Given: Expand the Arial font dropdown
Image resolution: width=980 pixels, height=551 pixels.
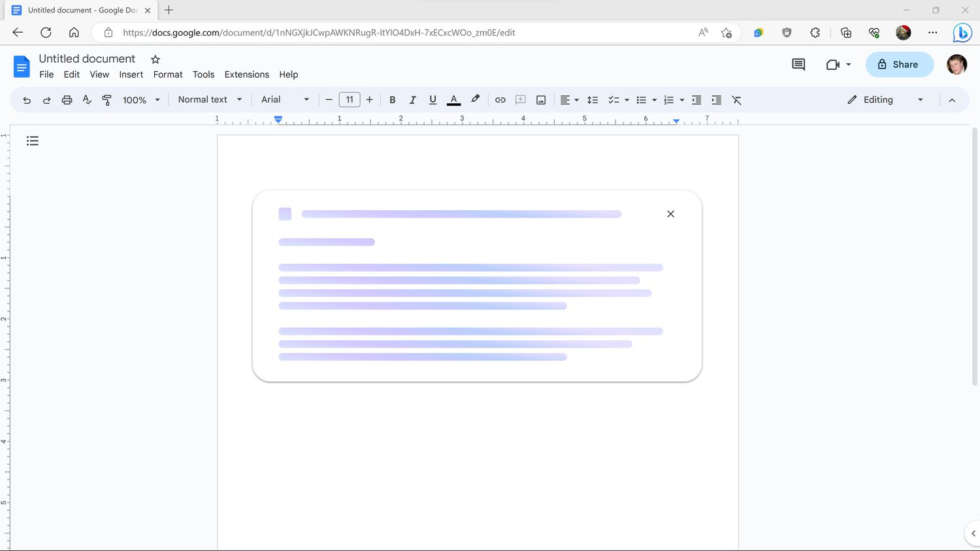Looking at the screenshot, I should (285, 100).
